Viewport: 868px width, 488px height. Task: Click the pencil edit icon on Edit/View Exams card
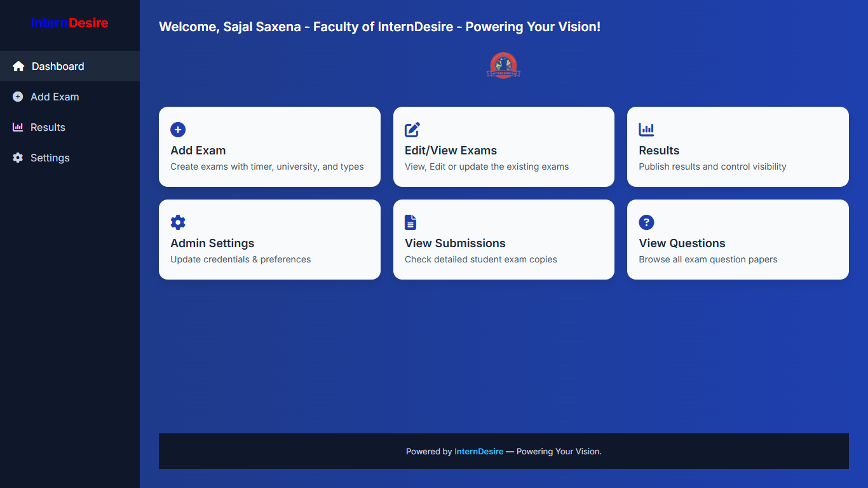pyautogui.click(x=412, y=130)
